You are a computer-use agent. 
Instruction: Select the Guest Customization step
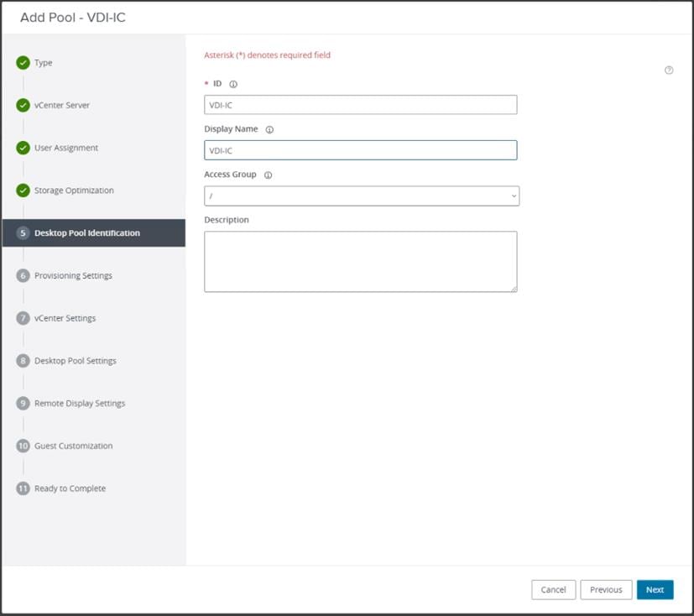pos(73,446)
